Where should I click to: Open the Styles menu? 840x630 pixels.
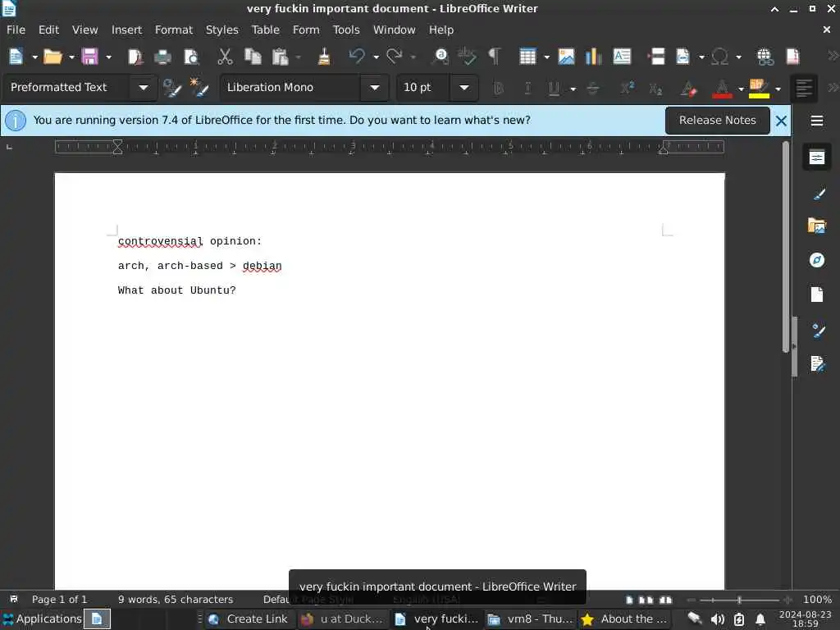(x=221, y=30)
